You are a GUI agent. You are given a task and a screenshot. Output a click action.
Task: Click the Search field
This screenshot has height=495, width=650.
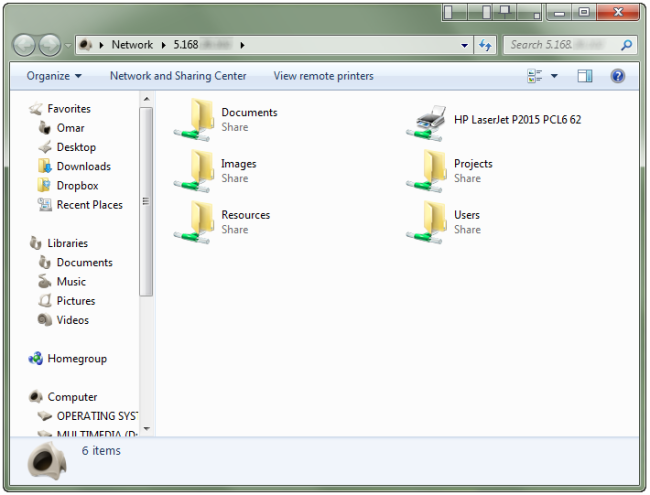click(x=564, y=45)
